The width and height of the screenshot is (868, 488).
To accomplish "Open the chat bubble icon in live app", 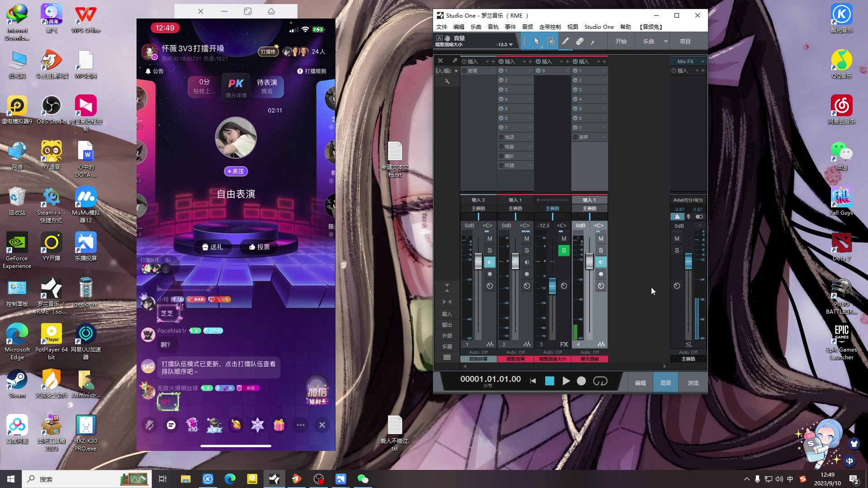I will point(171,425).
